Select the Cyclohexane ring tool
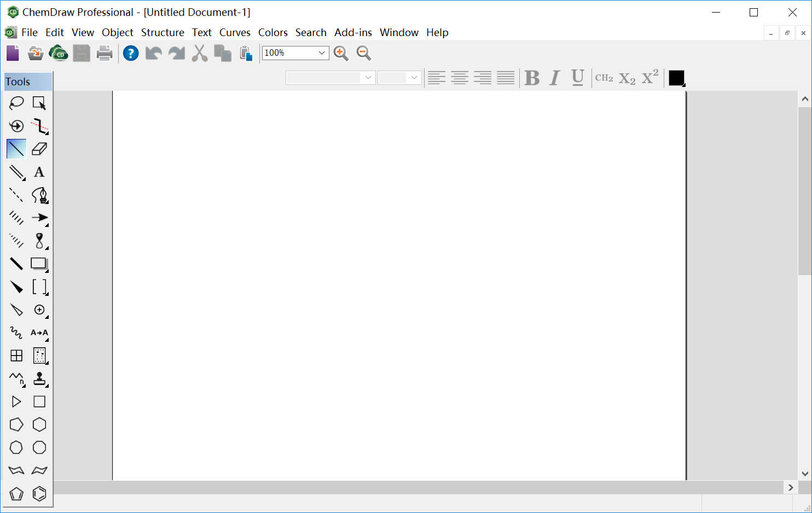Viewport: 812px width, 513px height. pyautogui.click(x=39, y=424)
